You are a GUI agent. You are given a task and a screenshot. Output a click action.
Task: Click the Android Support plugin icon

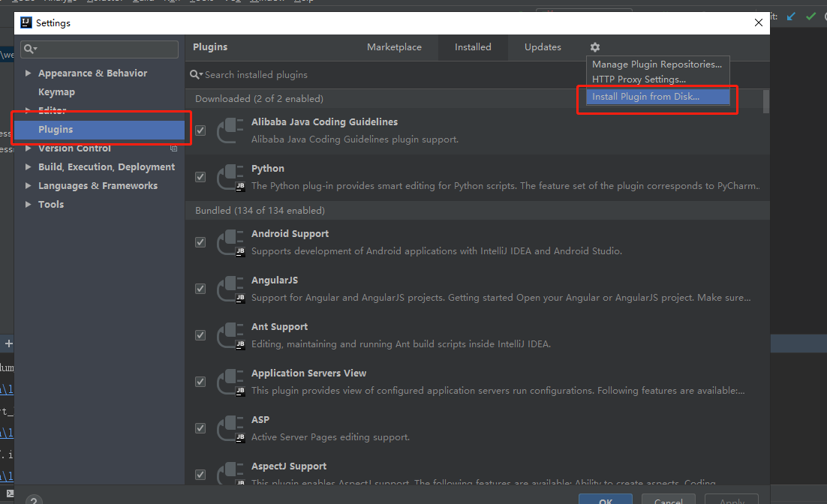click(x=230, y=242)
